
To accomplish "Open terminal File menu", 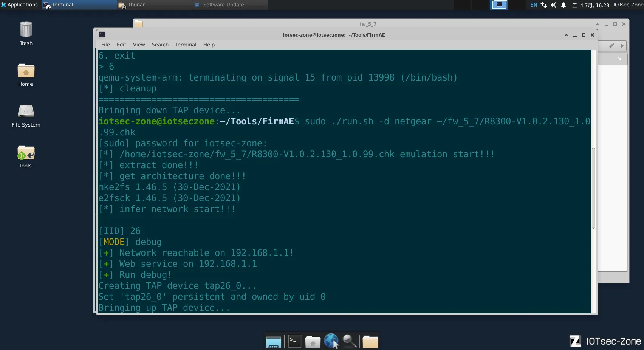I will click(x=105, y=45).
